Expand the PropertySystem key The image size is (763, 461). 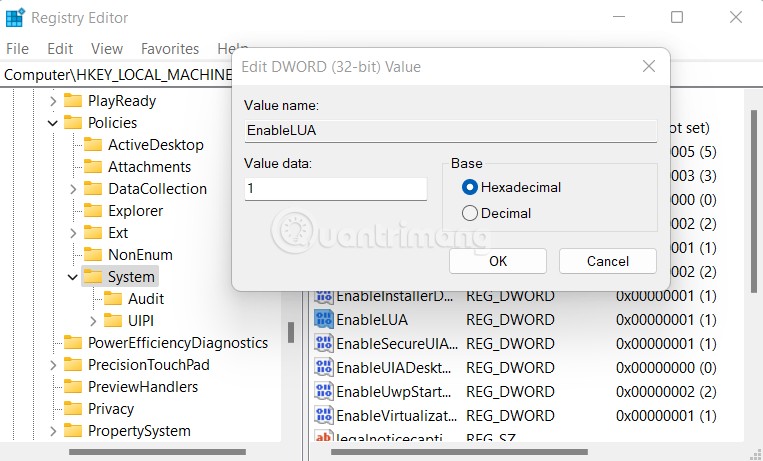[x=53, y=431]
